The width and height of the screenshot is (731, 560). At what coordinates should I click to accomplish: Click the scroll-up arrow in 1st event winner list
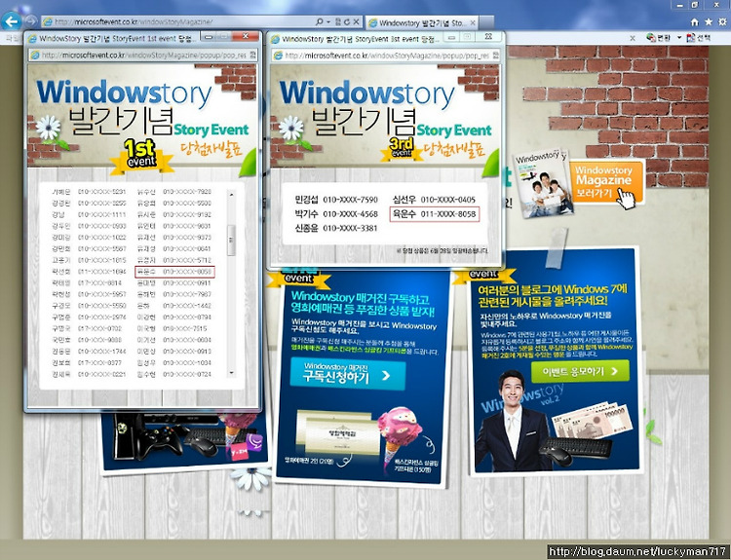click(x=231, y=194)
